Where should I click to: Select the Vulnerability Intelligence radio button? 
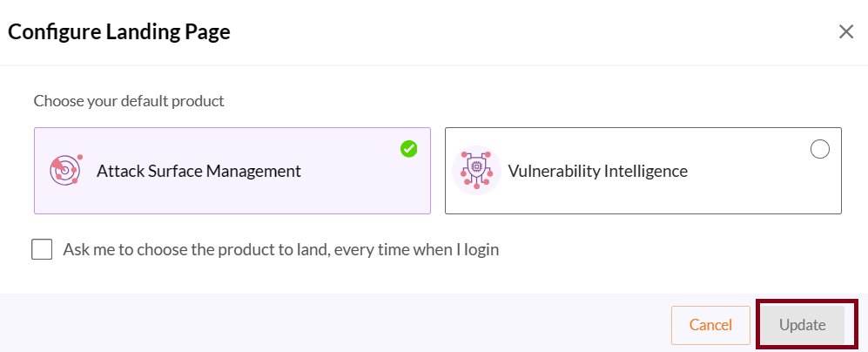819,149
